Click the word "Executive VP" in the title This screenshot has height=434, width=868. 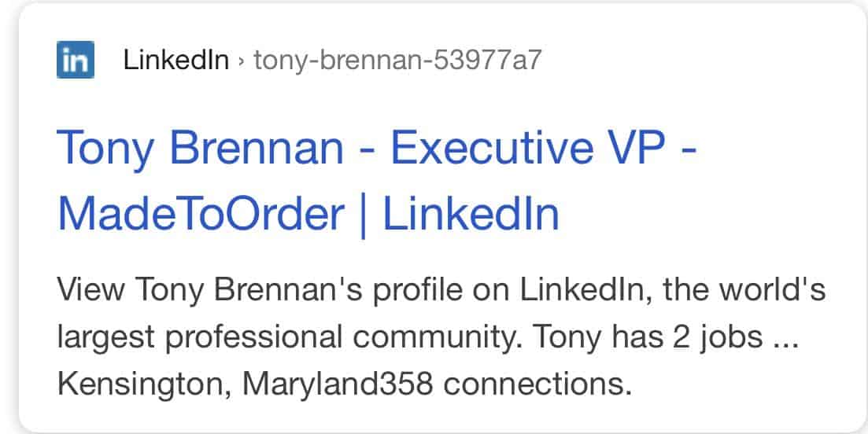point(528,148)
